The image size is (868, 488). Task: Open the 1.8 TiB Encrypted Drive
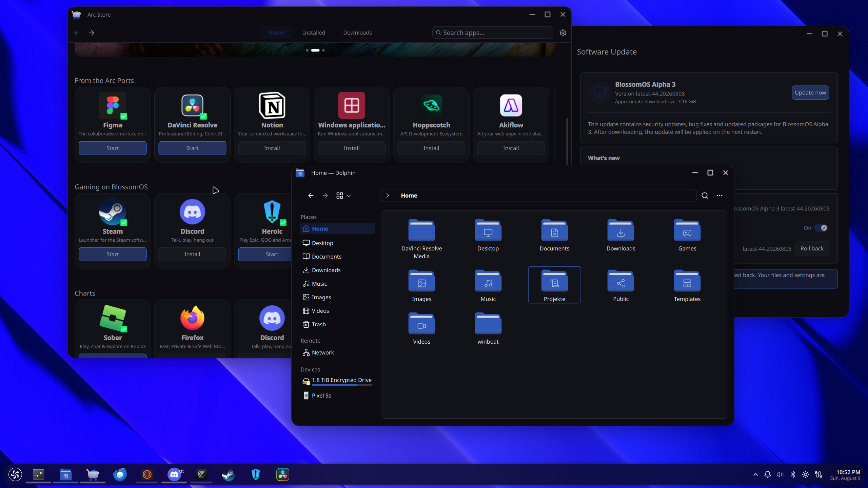(x=337, y=381)
